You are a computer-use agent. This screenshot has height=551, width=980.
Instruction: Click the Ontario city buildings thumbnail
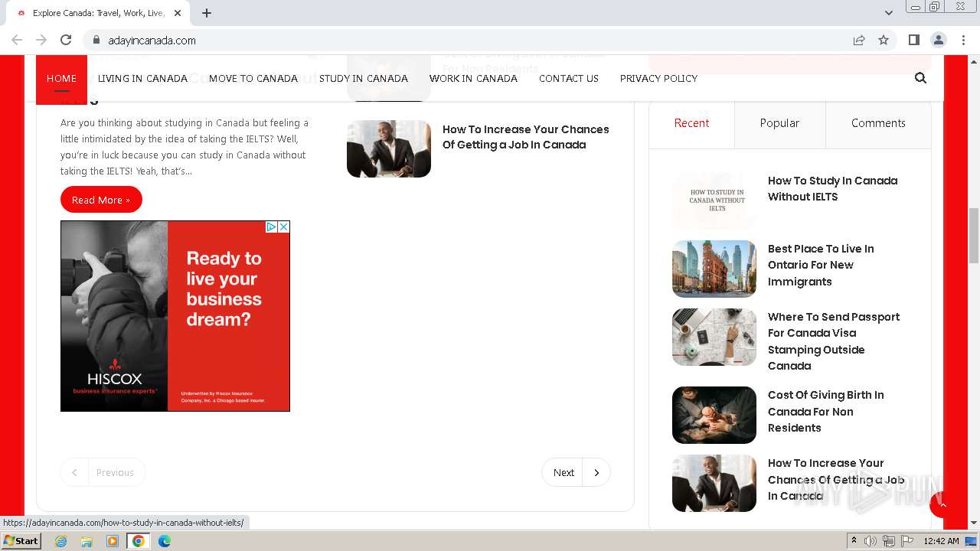714,269
